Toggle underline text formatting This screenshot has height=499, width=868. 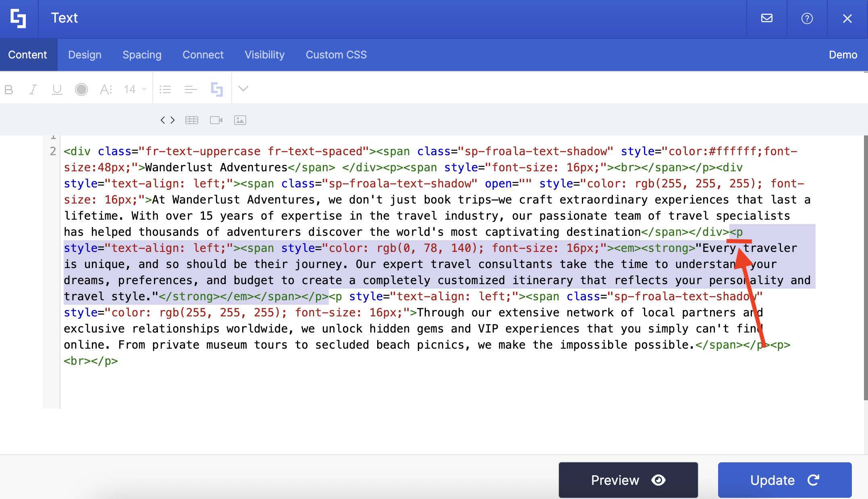(x=57, y=89)
